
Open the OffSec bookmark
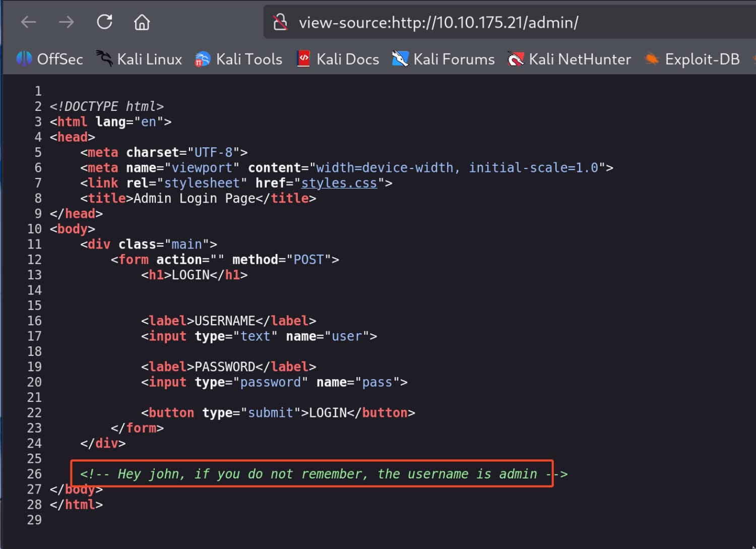pos(50,59)
